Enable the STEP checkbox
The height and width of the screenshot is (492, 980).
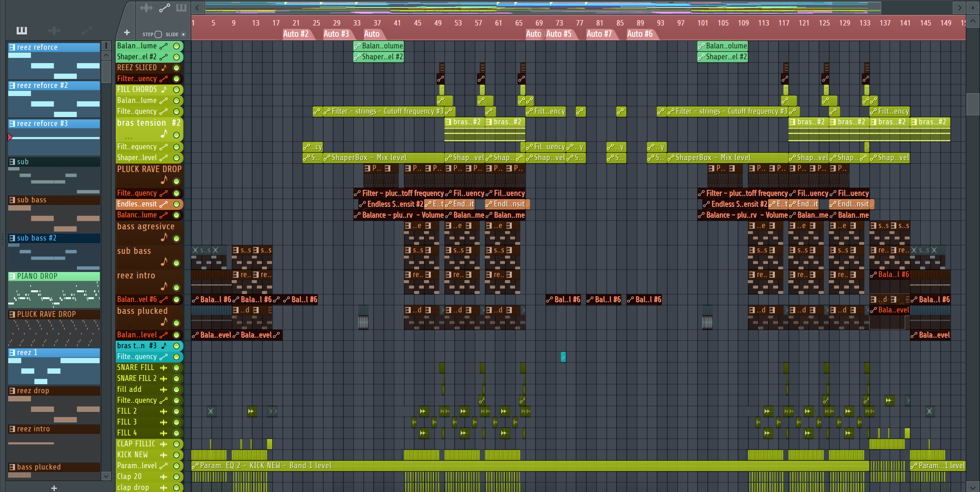(158, 34)
